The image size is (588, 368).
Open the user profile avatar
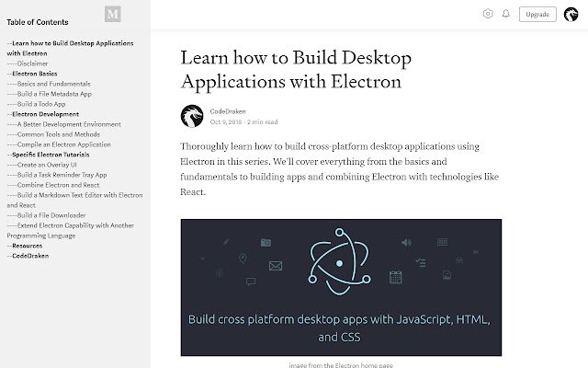571,15
